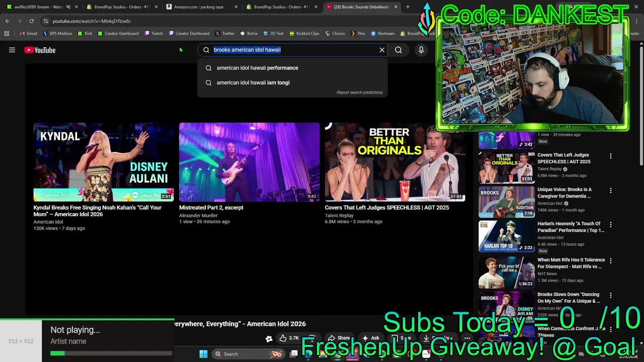
Task: Visit the Talent Replay channel under large thumbnail
Action: tap(339, 216)
